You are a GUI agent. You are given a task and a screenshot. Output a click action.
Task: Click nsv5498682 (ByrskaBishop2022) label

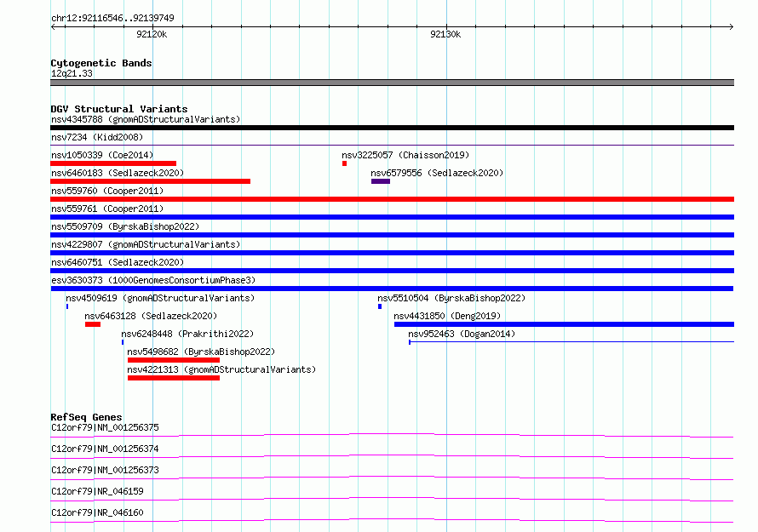(x=201, y=352)
